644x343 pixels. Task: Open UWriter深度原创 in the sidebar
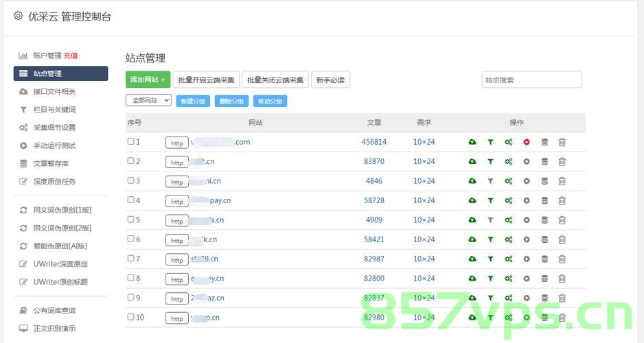click(x=60, y=264)
